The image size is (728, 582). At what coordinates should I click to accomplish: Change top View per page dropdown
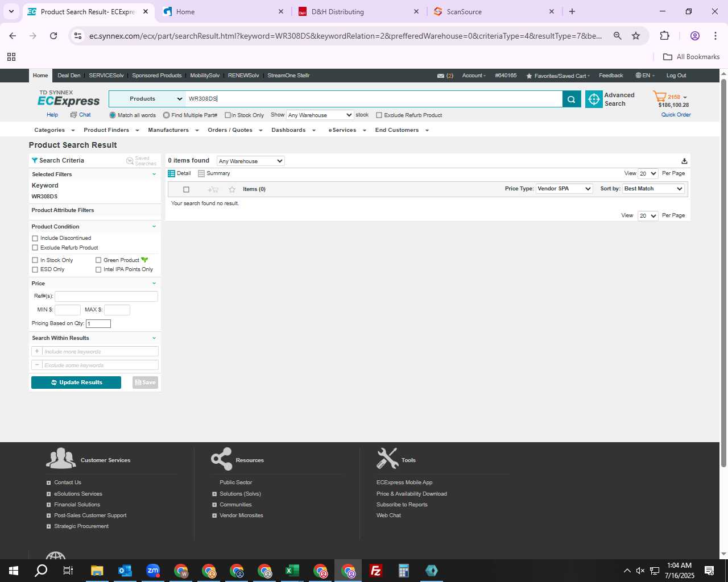click(x=648, y=174)
